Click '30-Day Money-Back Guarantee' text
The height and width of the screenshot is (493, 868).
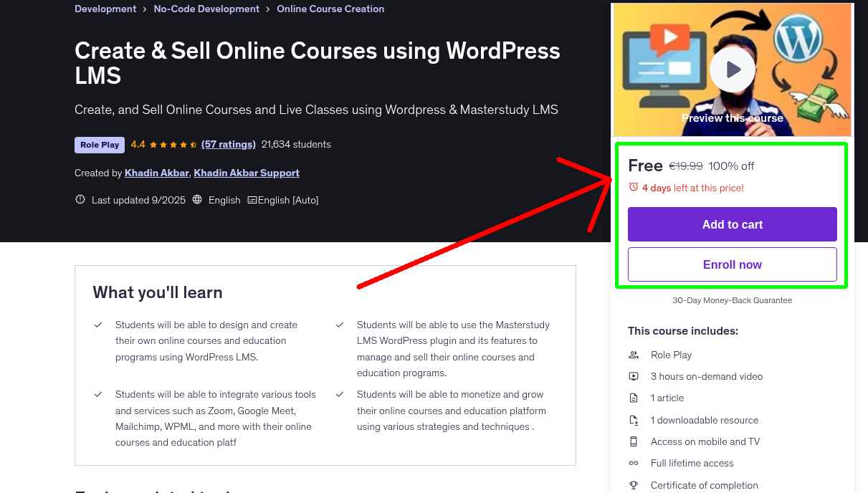point(732,300)
